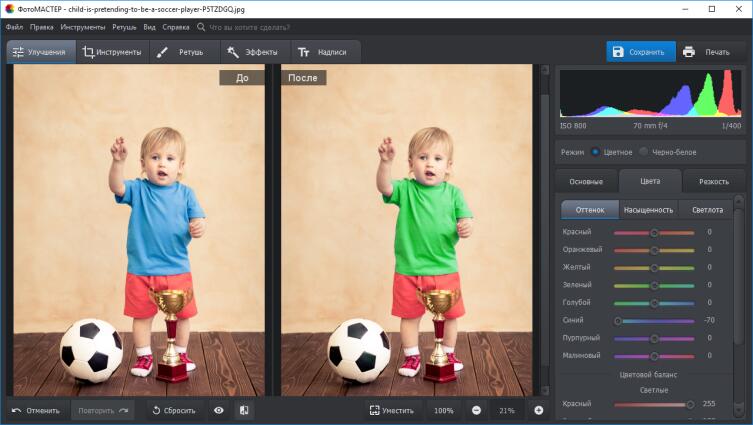This screenshot has height=425, width=753.
Task: Click the Синий hue slider handle
Action: click(618, 320)
